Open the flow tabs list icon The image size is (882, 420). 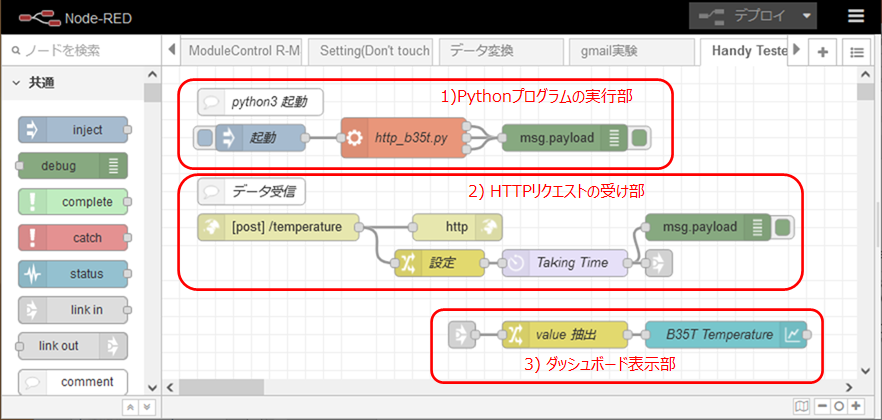856,52
